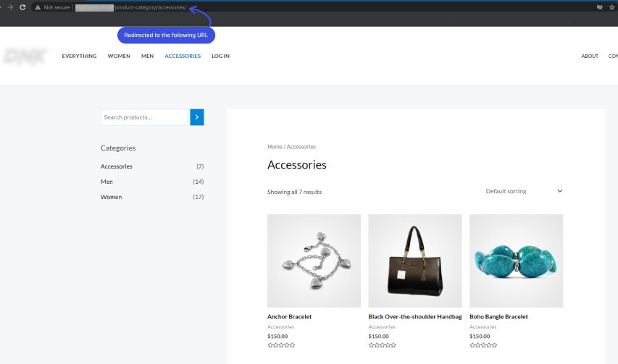Open the Accessories category in the sidebar
The width and height of the screenshot is (618, 364).
pyautogui.click(x=116, y=166)
